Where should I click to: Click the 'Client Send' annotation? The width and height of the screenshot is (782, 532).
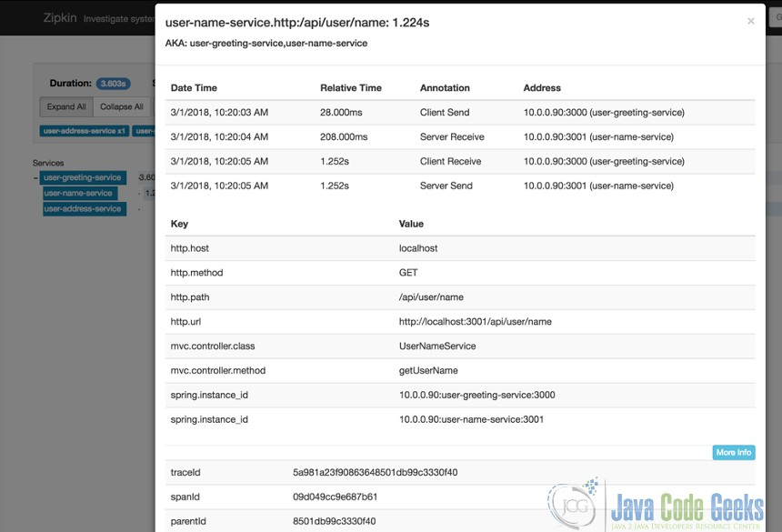(x=445, y=112)
